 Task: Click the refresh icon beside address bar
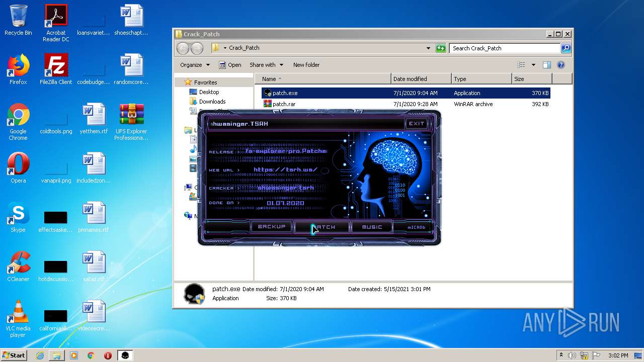point(441,48)
